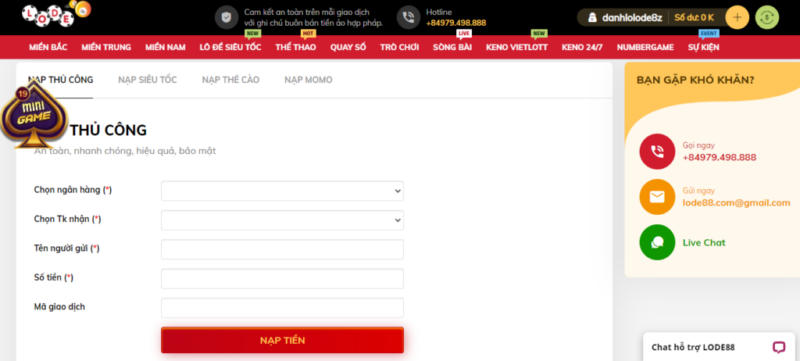Switch to Nạp Siêu Tốc tab
This screenshot has height=361, width=800.
[147, 80]
